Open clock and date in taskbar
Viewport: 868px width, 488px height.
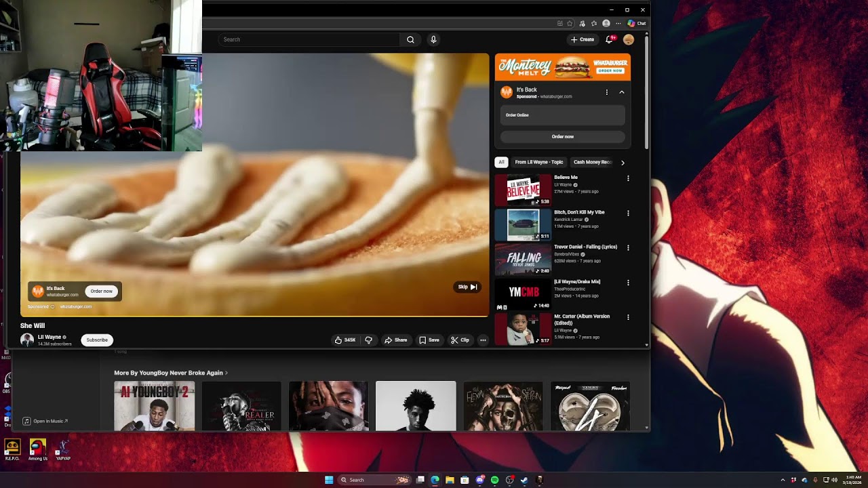point(853,480)
